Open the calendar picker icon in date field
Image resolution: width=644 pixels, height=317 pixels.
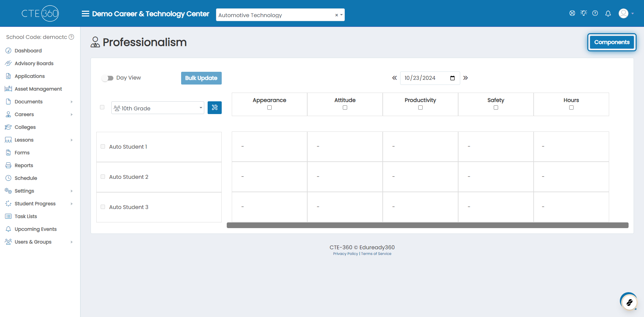pyautogui.click(x=452, y=78)
